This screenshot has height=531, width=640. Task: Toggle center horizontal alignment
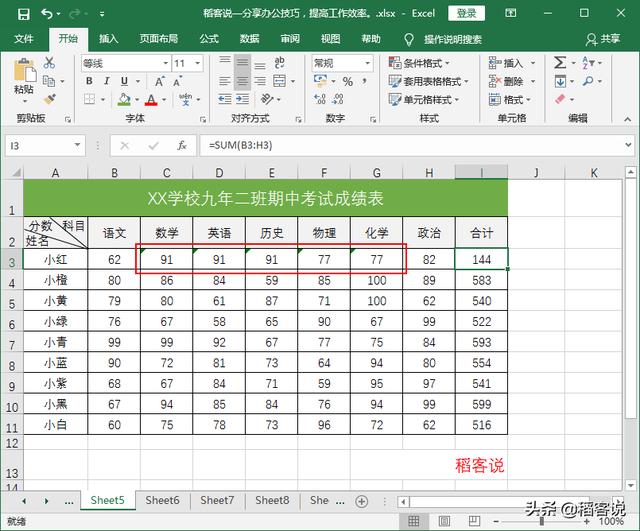(242, 81)
